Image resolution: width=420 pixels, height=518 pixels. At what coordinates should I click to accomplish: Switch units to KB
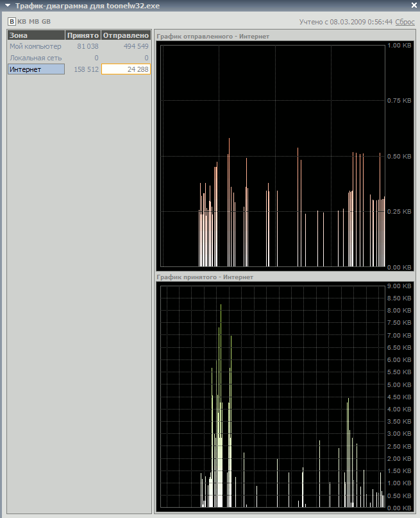pyautogui.click(x=22, y=22)
